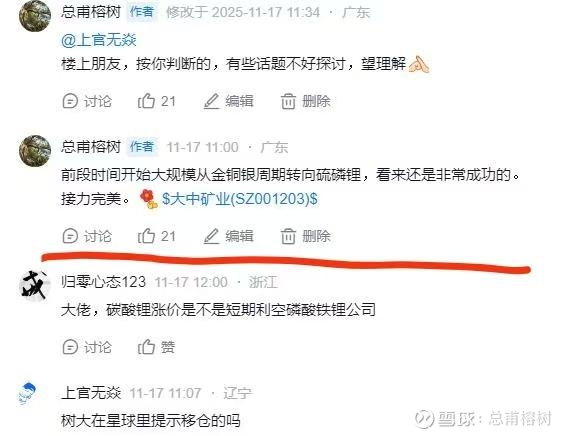Open the $大中矿业(SZ001203)$ stock link
568x436 pixels.
point(240,199)
